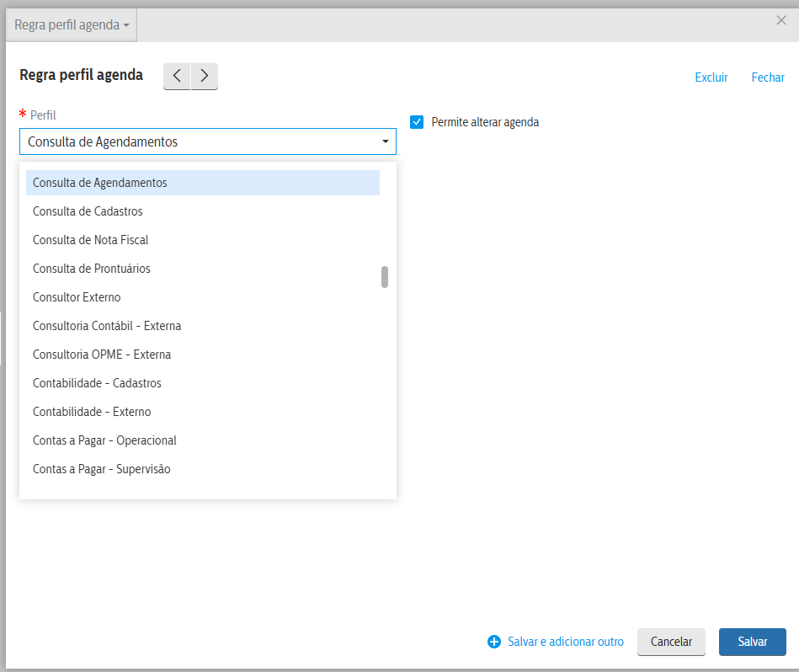Click the Salvar button
The width and height of the screenshot is (799, 672).
click(753, 642)
